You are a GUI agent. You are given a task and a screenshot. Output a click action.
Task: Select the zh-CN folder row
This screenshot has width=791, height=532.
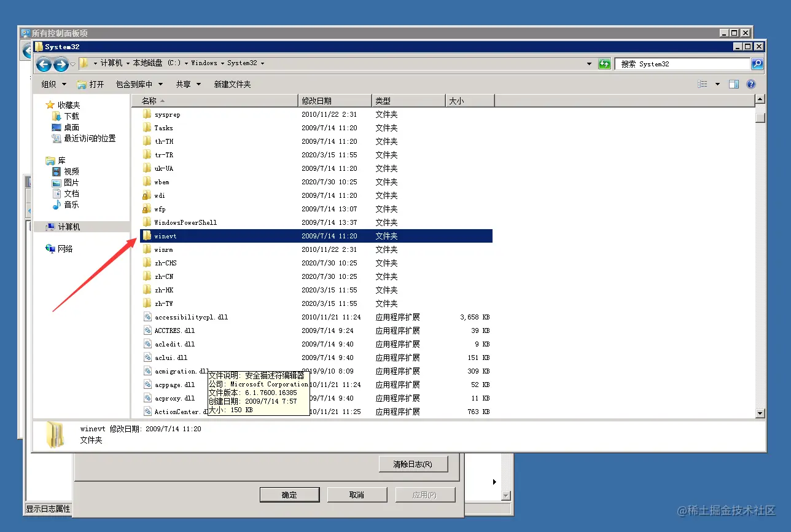pyautogui.click(x=316, y=276)
